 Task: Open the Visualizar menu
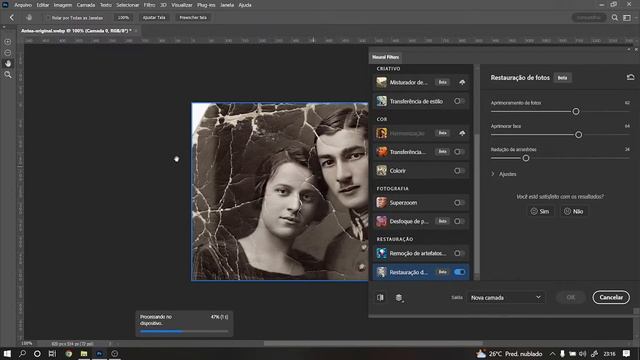point(182,5)
